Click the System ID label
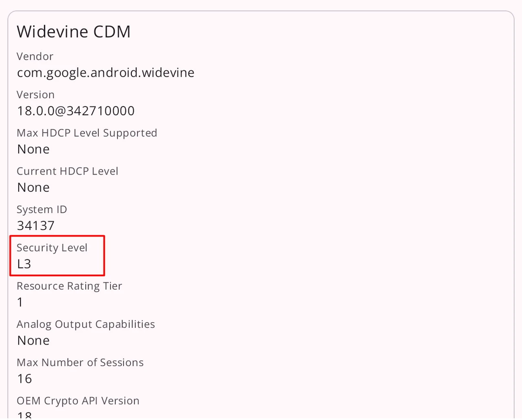 [42, 210]
